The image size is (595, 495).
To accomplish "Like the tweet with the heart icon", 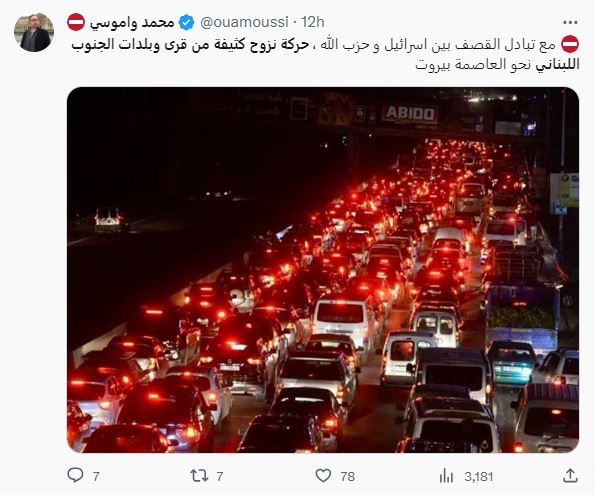I will [x=323, y=475].
